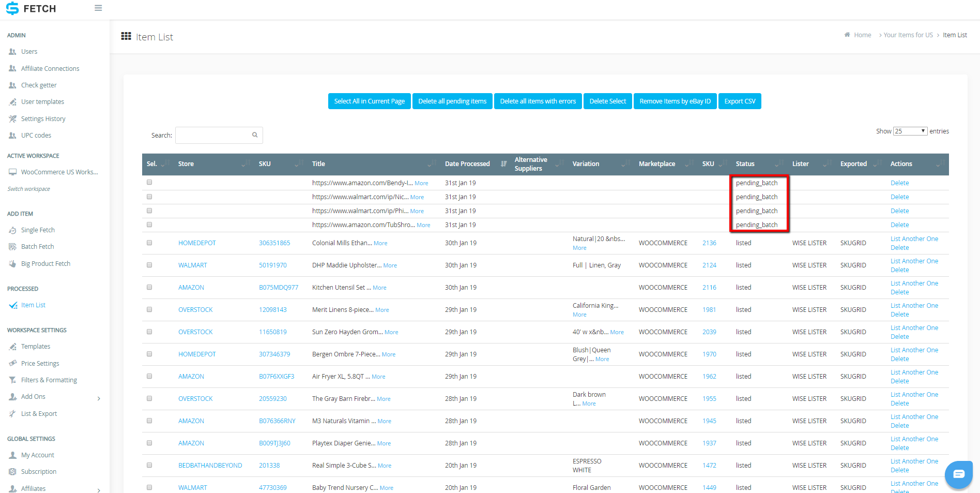
Task: Click the Item List grid icon in header
Action: (126, 36)
